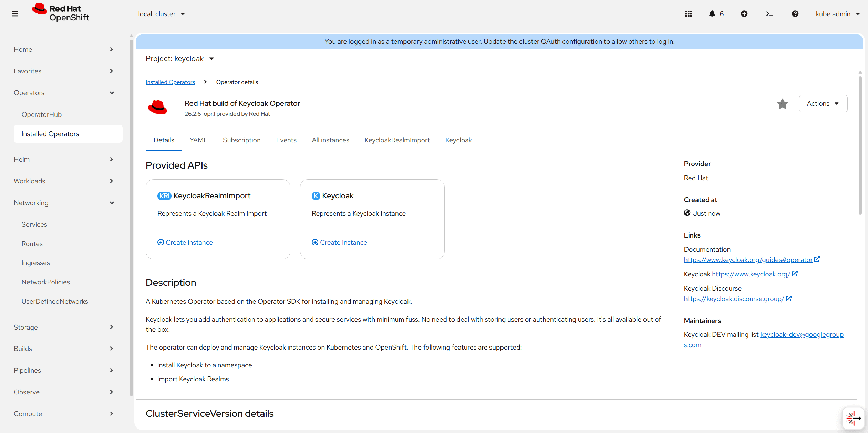Click the keycloak-dev mailing list email
This screenshot has width=868, height=433.
[802, 334]
